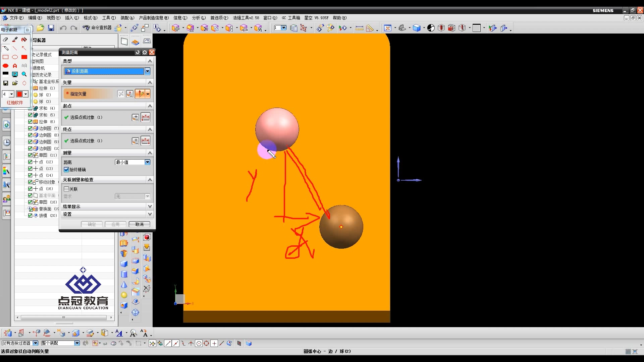This screenshot has height=362, width=644.
Task: Open the 分析(L) menu
Action: (x=199, y=18)
